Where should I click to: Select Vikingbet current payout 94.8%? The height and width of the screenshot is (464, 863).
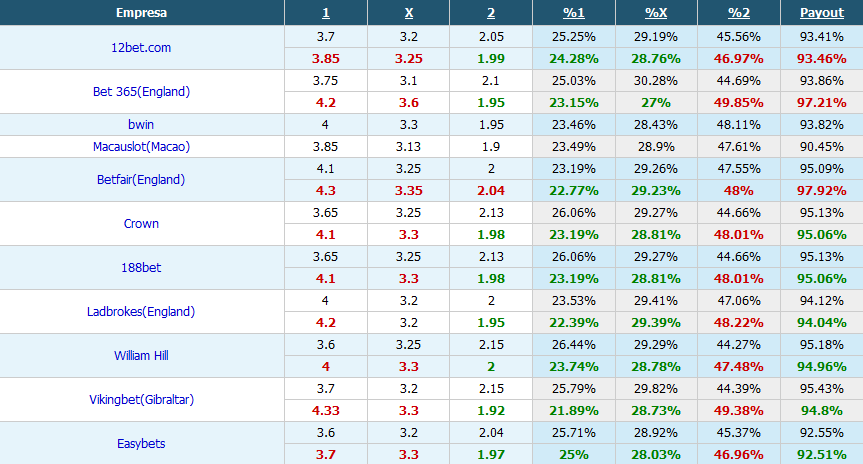tap(821, 411)
